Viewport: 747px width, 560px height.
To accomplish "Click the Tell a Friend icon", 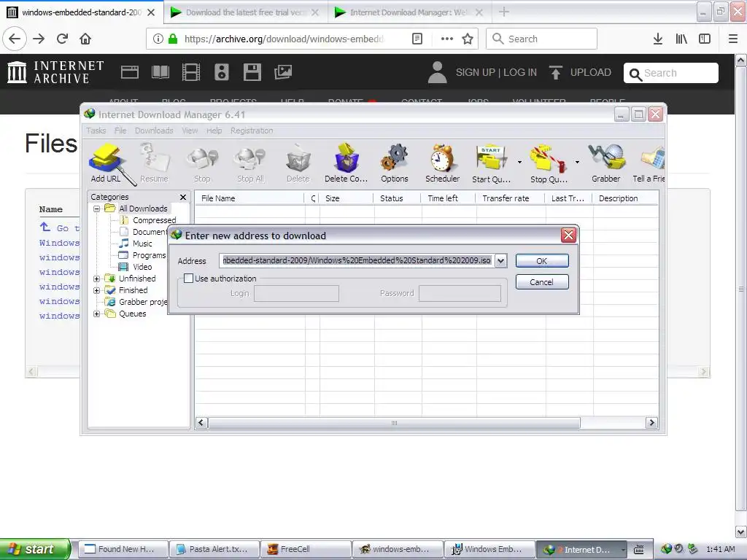I will [x=649, y=163].
